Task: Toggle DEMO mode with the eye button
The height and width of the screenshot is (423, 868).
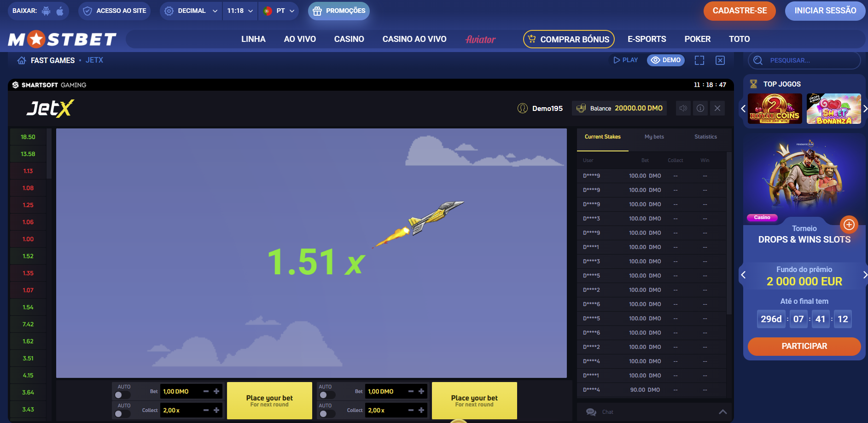Action: point(665,60)
